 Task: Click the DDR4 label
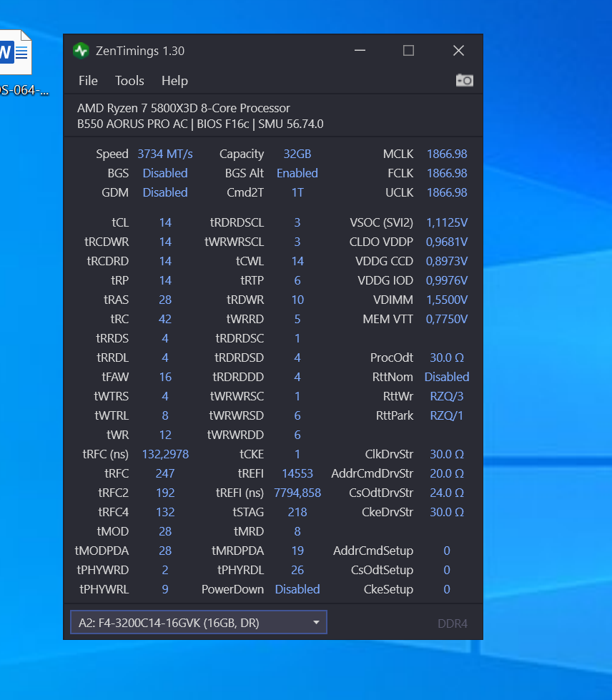tap(452, 623)
